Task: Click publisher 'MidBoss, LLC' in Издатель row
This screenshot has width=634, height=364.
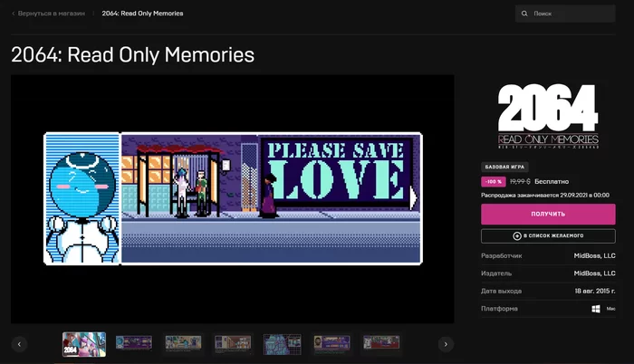Action: (x=594, y=273)
